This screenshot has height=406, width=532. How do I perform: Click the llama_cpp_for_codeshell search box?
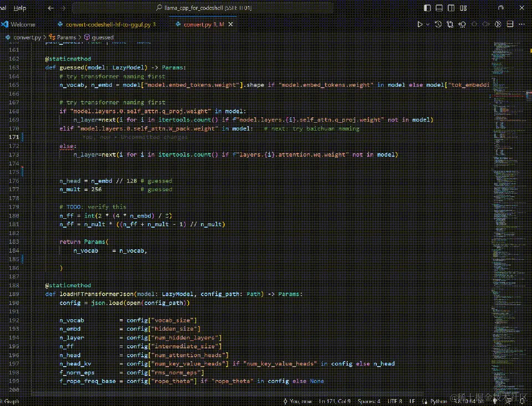point(202,8)
